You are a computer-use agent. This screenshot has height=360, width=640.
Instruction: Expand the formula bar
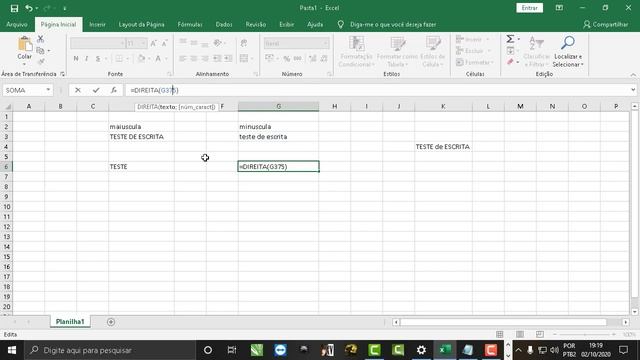coord(633,90)
